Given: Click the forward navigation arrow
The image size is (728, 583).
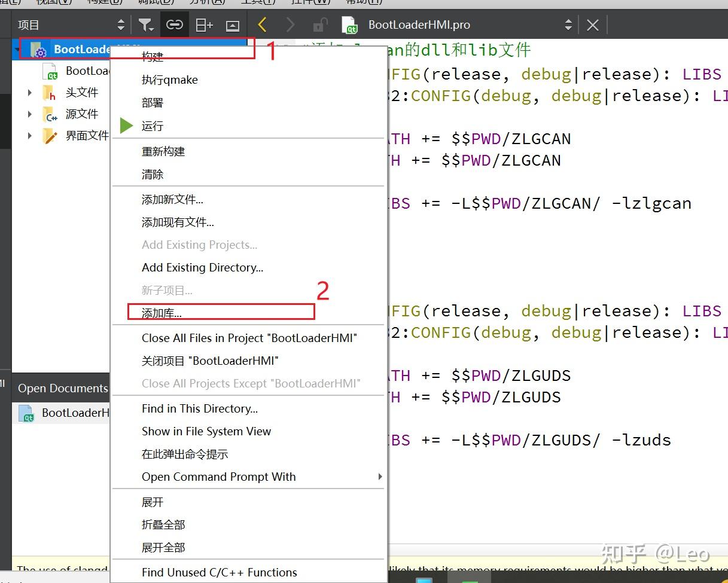Looking at the screenshot, I should click(290, 25).
